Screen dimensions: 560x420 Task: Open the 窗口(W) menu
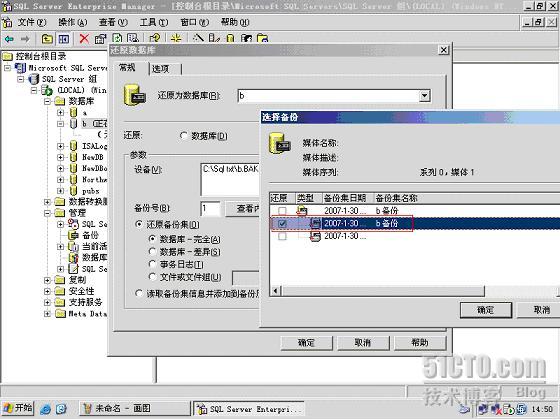[195, 22]
